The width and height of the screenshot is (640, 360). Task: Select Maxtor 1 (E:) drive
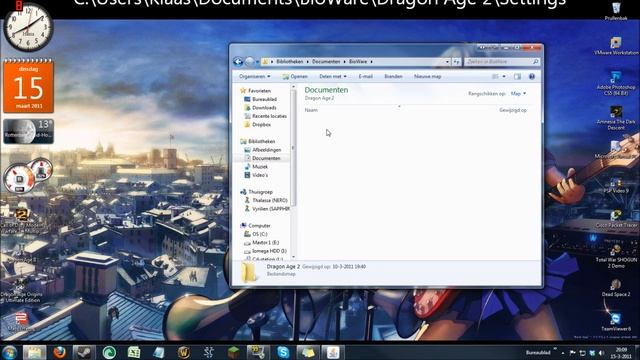pyautogui.click(x=262, y=242)
